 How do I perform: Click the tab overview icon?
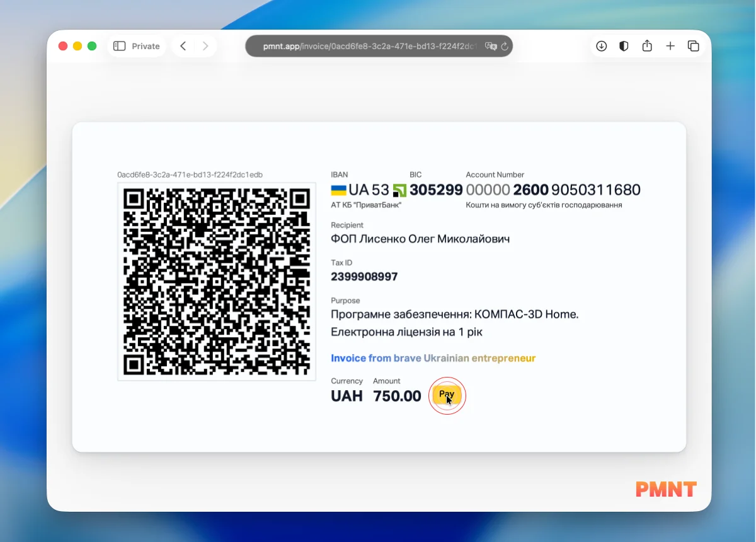point(693,45)
